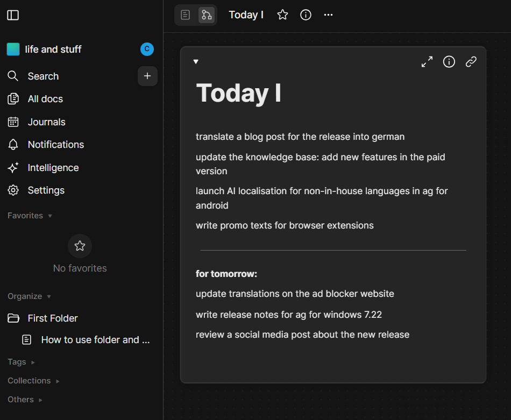Open the Intelligence AI panel
This screenshot has width=511, height=420.
coord(53,168)
